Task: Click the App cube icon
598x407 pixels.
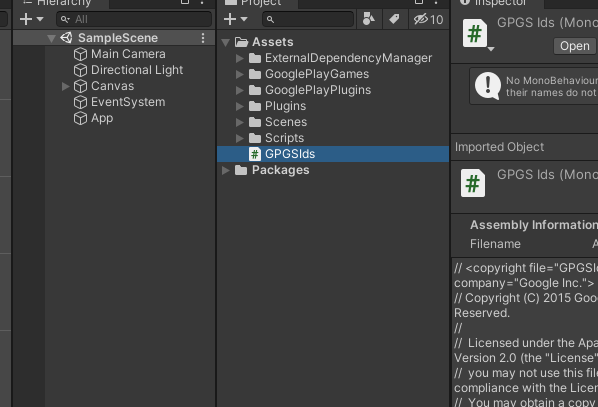Action: [x=80, y=118]
